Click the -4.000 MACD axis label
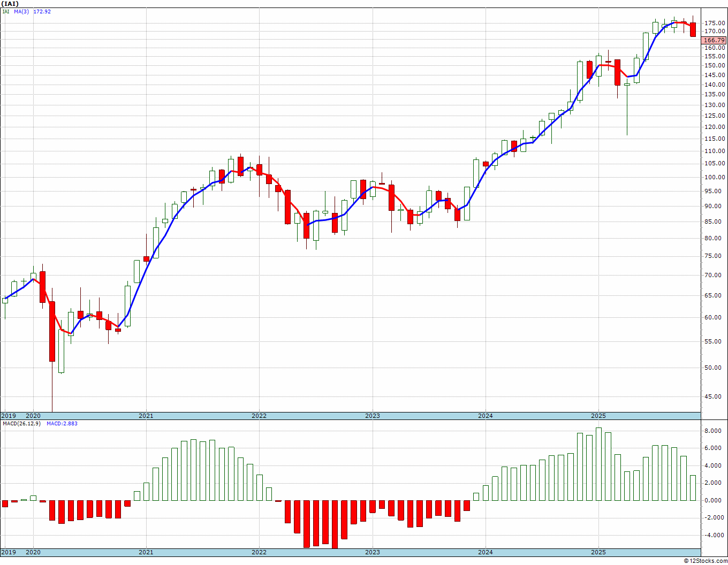Screen dimensions: 728x565 (715, 535)
